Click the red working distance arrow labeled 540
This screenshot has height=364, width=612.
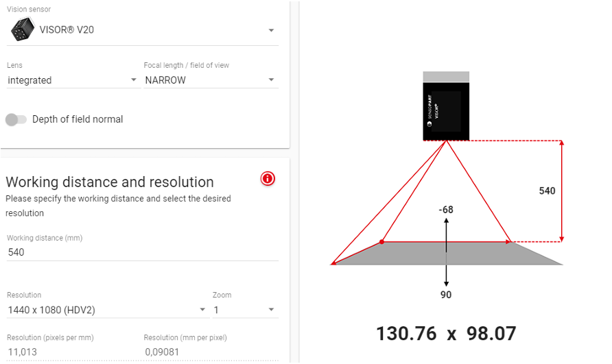click(562, 191)
